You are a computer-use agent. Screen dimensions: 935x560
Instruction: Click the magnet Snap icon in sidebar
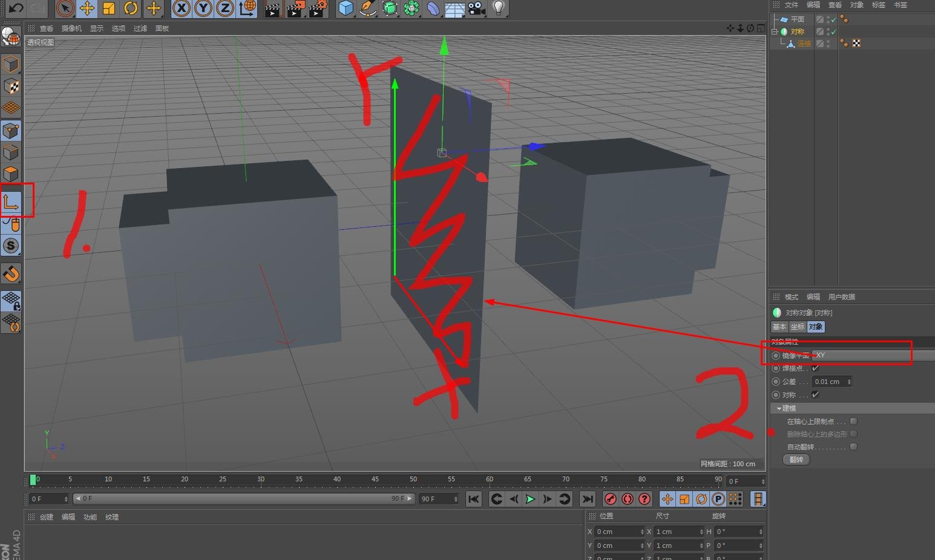(11, 274)
